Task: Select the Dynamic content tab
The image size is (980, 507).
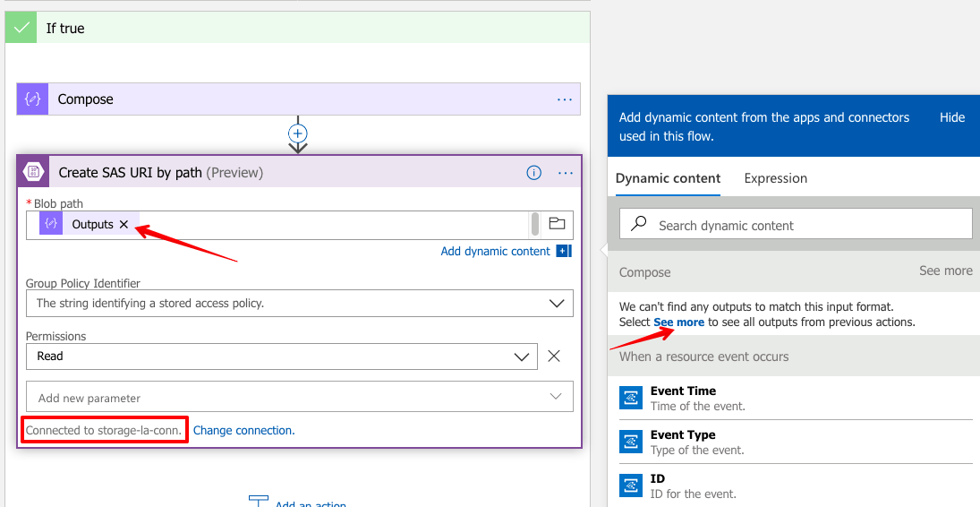Action: [x=668, y=178]
